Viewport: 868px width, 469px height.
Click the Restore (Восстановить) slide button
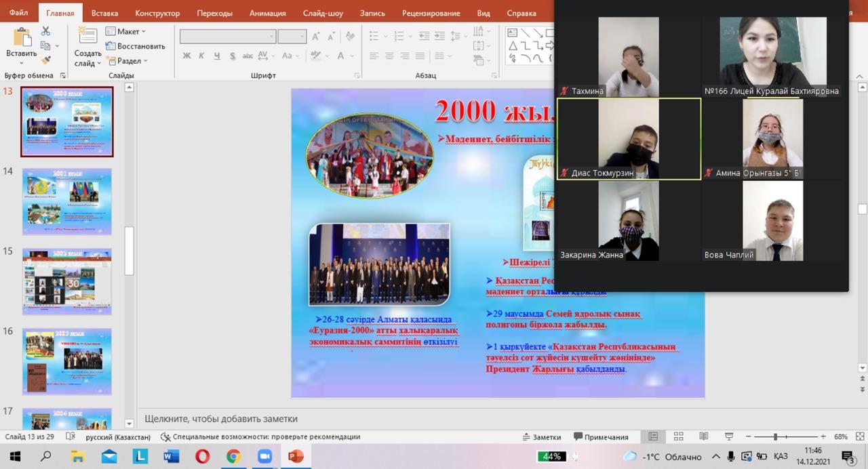point(135,46)
